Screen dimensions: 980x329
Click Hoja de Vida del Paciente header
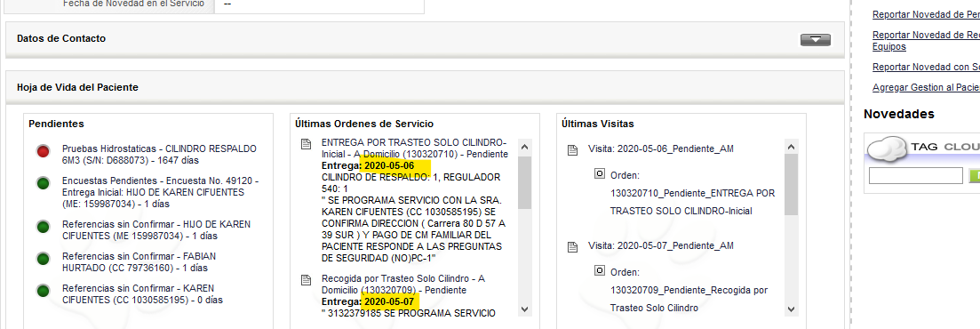pyautogui.click(x=77, y=87)
